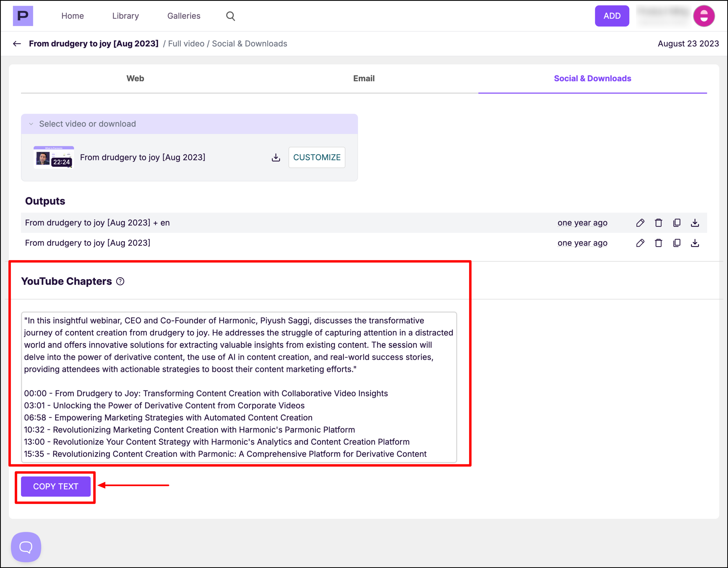The height and width of the screenshot is (568, 728).
Task: Download the '+ en' output row
Action: point(695,223)
